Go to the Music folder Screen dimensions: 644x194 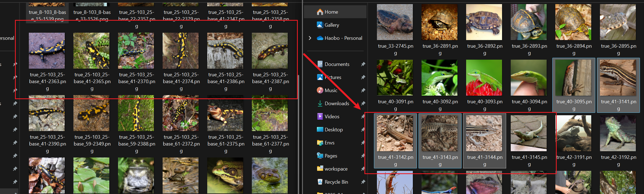pos(331,90)
